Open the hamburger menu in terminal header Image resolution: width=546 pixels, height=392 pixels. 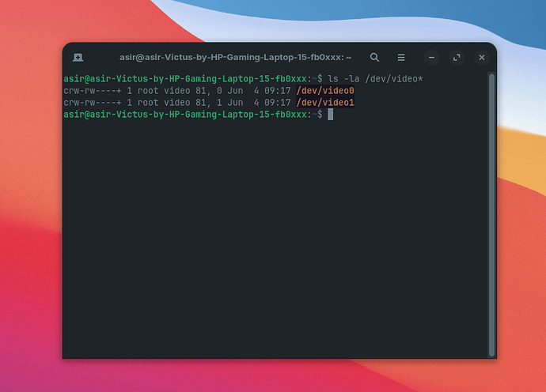401,58
